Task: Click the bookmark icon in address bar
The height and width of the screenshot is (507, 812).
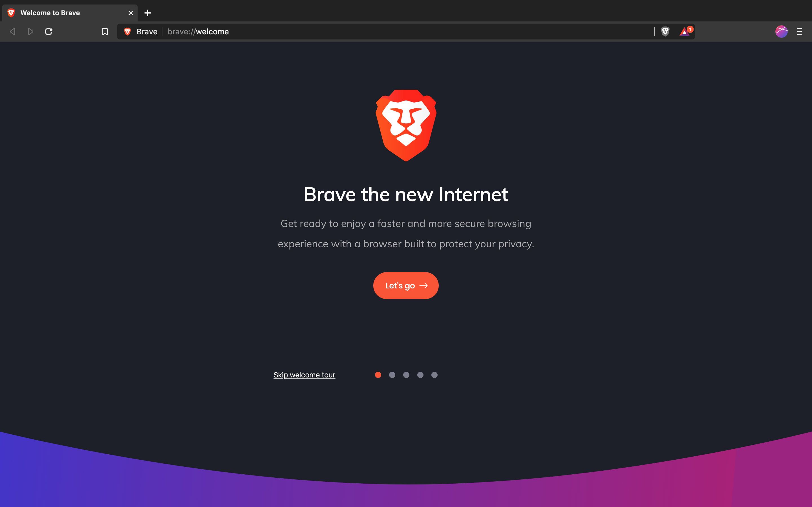Action: [x=105, y=32]
